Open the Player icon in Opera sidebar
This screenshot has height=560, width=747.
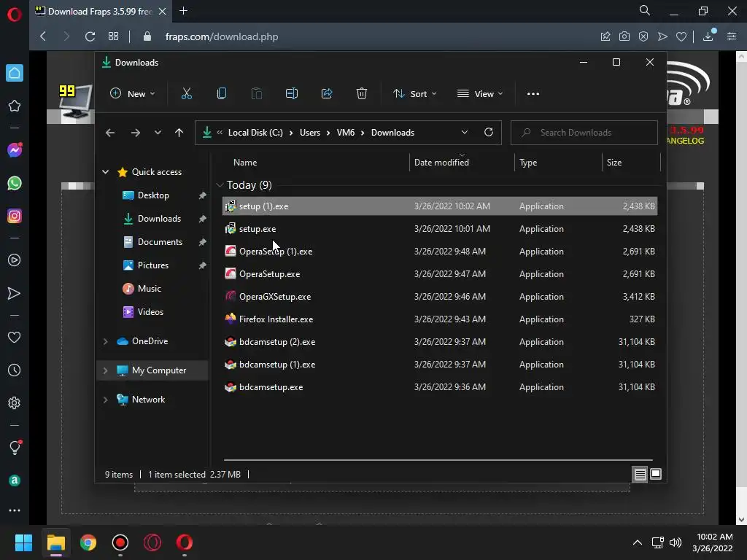[x=15, y=260]
